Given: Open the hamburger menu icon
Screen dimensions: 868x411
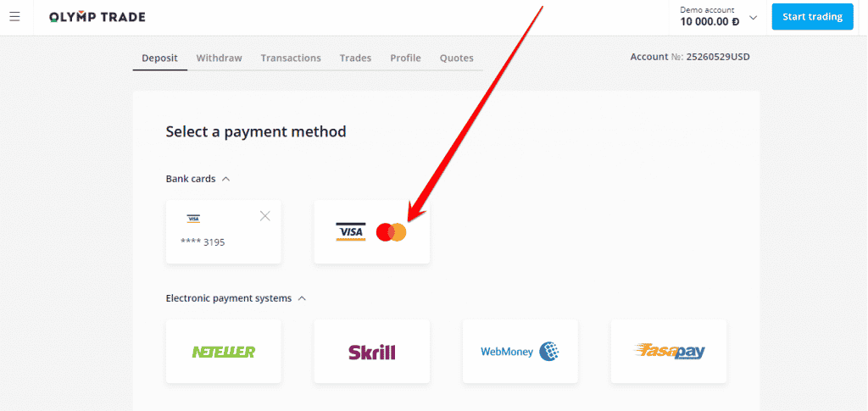Looking at the screenshot, I should (x=15, y=17).
